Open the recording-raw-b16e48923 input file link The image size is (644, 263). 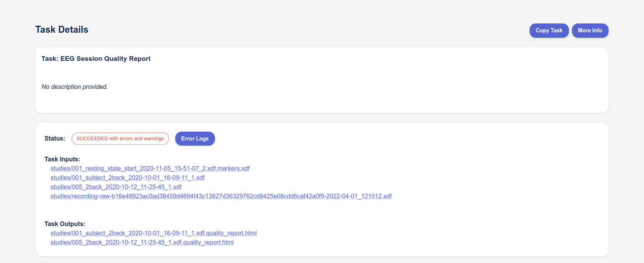coord(221,196)
